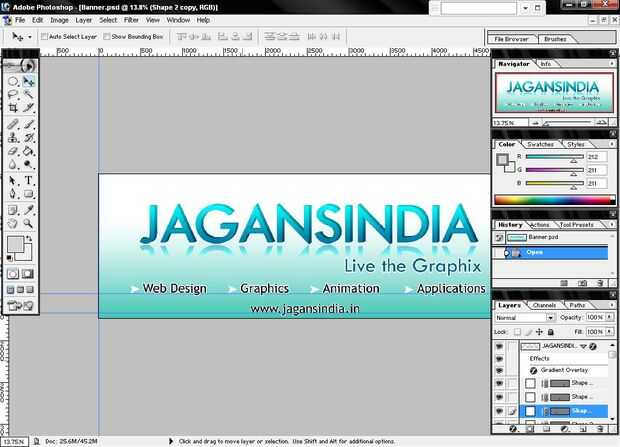Screen dimensions: 620x447
Task: Select the Hand tool
Action: 13,224
